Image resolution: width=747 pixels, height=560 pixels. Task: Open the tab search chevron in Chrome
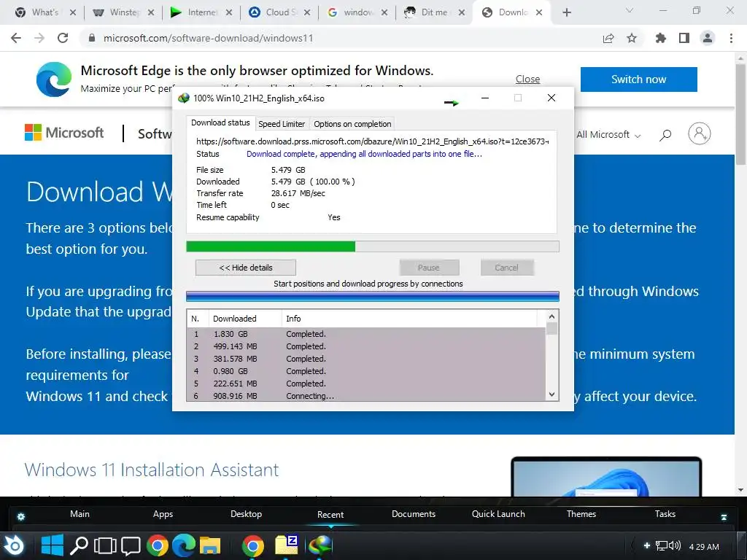tap(630, 10)
